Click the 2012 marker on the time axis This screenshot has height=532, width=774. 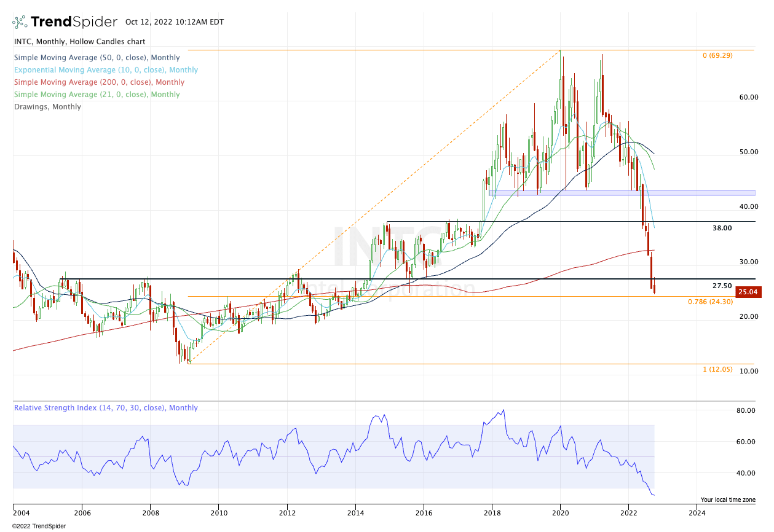(x=287, y=512)
